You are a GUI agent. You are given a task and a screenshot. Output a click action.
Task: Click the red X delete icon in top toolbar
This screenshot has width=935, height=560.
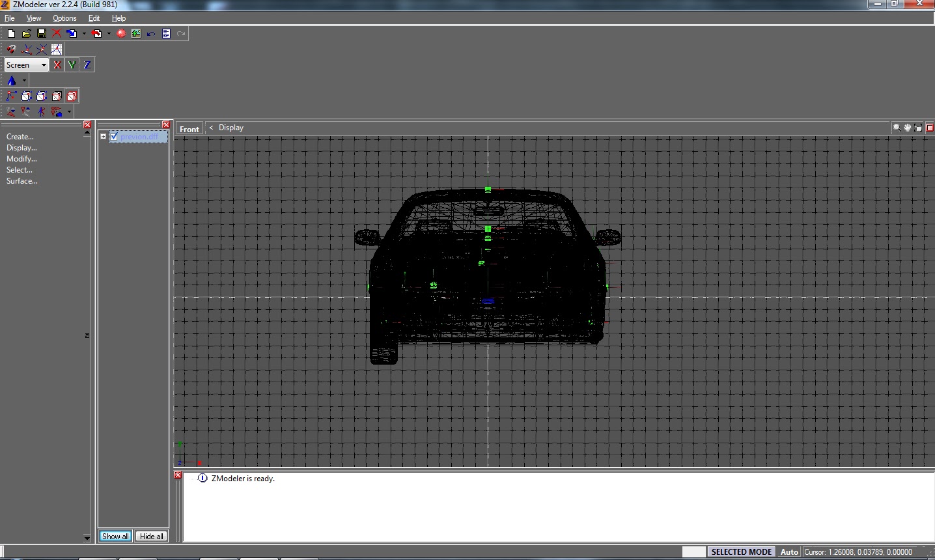[x=57, y=33]
